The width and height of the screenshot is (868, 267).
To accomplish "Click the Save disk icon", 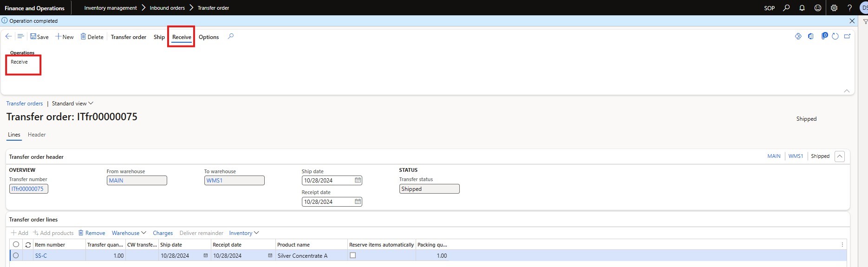I will [x=33, y=37].
